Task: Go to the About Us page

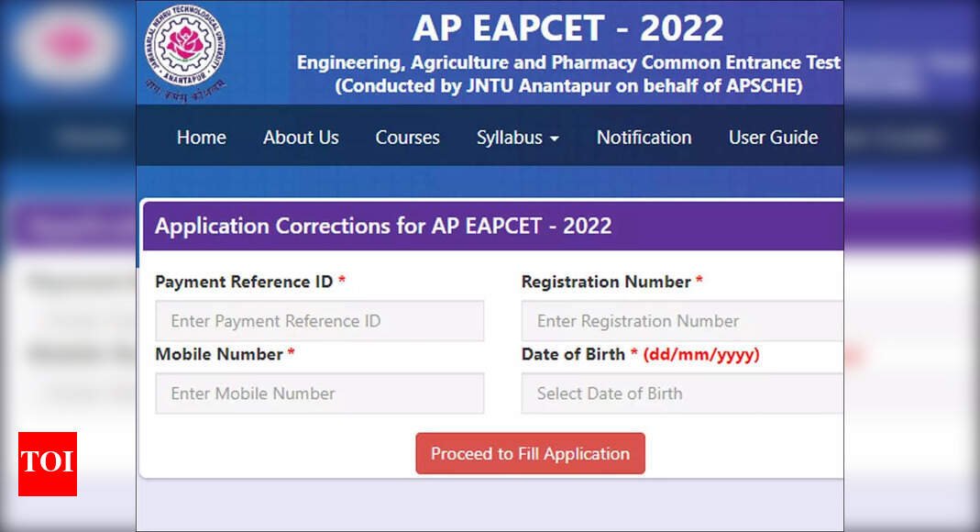Action: pyautogui.click(x=301, y=137)
